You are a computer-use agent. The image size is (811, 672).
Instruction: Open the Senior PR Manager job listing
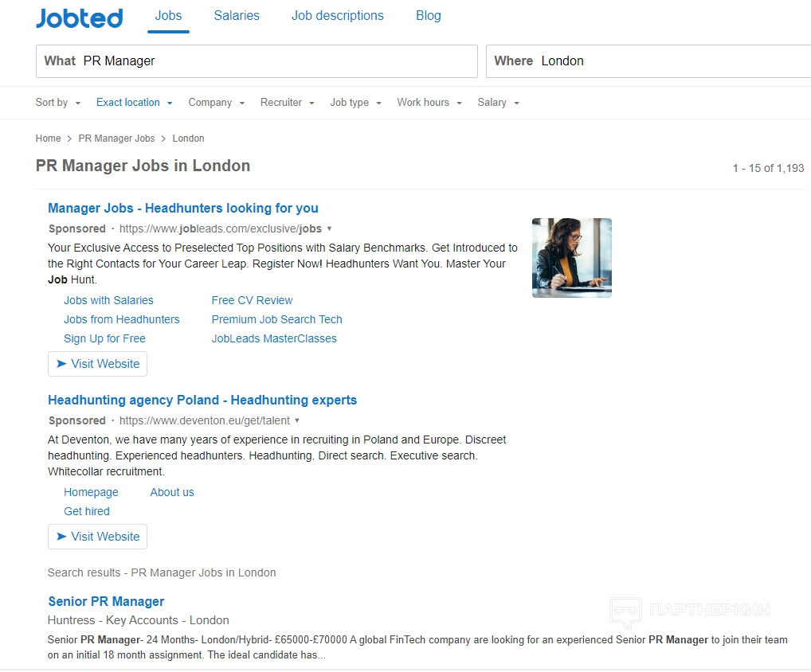point(106,601)
